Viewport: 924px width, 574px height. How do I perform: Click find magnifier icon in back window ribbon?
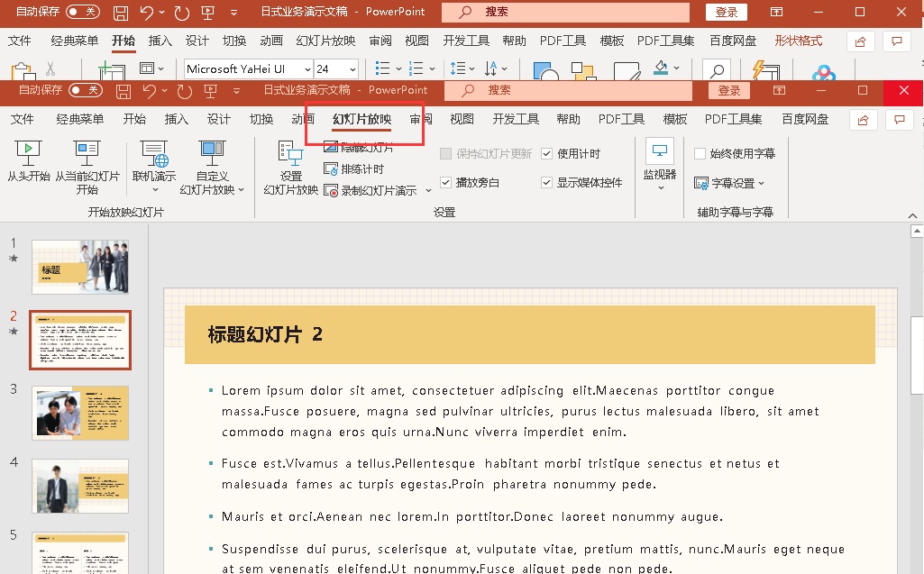coord(717,70)
